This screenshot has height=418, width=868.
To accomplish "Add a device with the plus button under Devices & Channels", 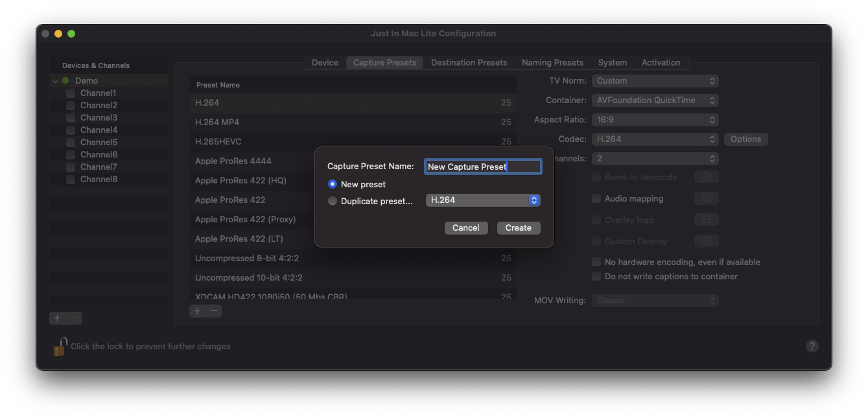I will tap(58, 318).
